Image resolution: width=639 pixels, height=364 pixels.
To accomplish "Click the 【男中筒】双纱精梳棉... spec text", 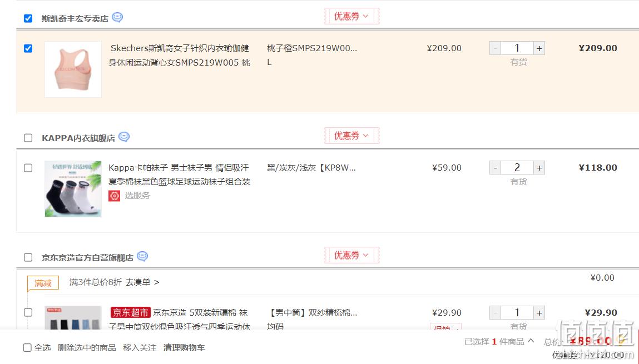I will (312, 313).
